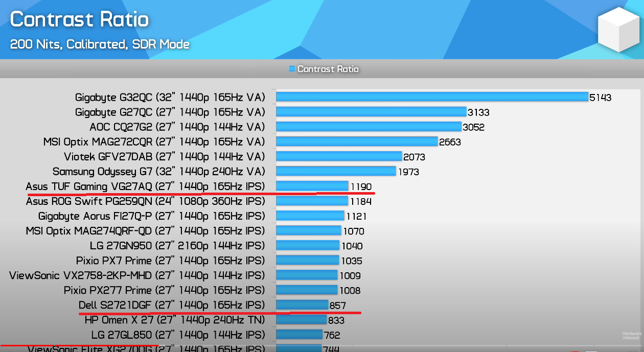Click the AOC CQ27G2 row label
The width and height of the screenshot is (644, 352).
point(177,127)
